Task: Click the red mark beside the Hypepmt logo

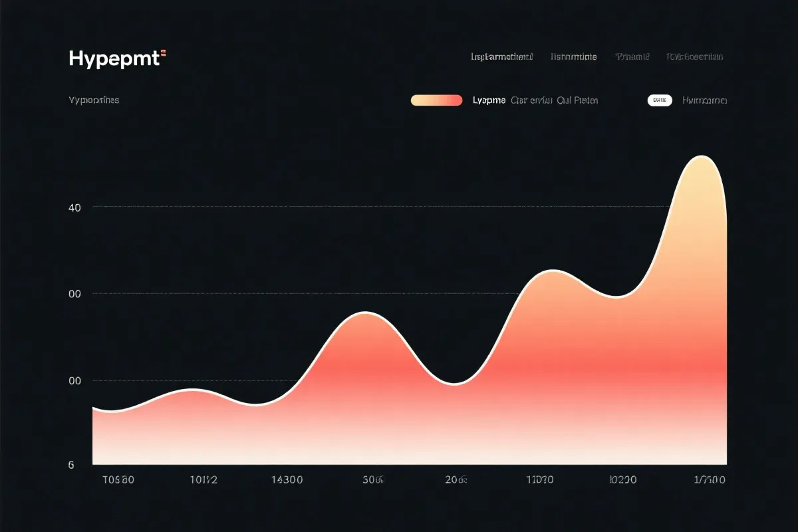Action: pos(163,53)
